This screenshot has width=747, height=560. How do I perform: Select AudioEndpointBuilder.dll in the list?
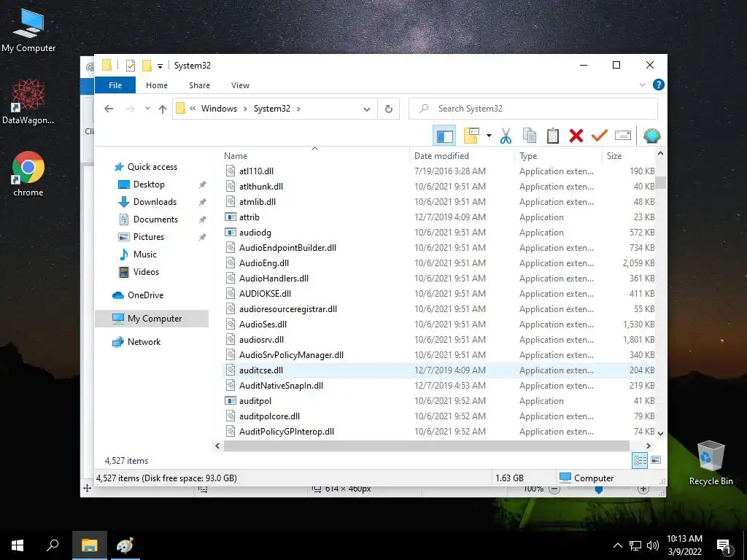(x=287, y=248)
